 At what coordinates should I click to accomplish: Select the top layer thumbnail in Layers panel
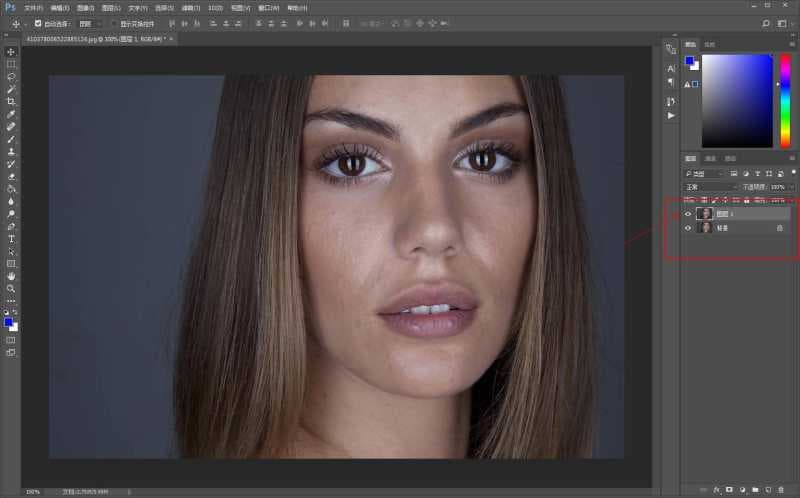tap(705, 213)
